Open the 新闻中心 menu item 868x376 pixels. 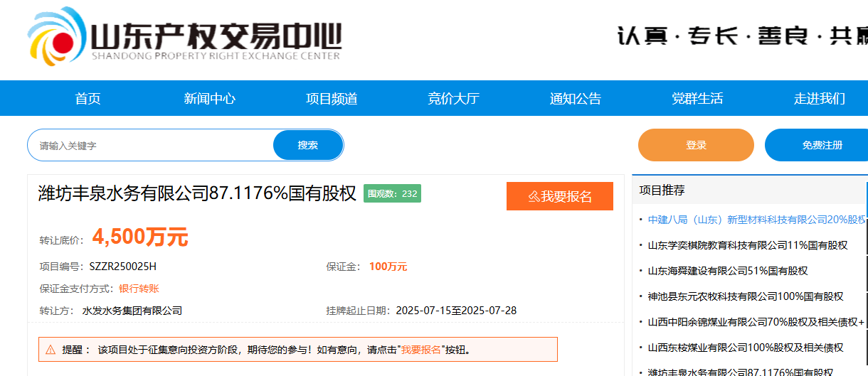[x=210, y=99]
